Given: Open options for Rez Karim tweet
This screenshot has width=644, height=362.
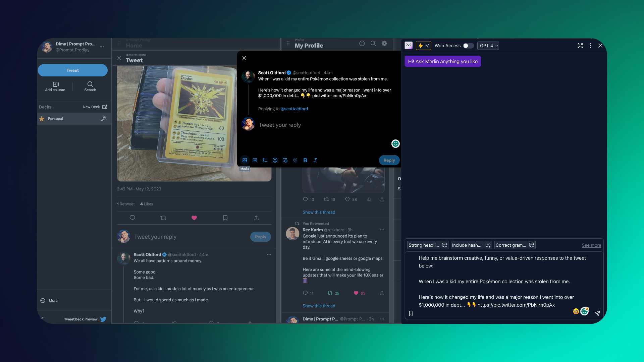Looking at the screenshot, I should [382, 230].
